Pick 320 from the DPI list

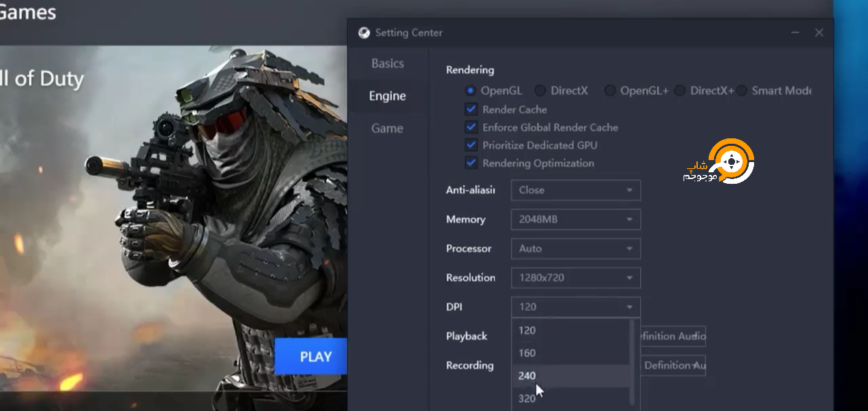(x=570, y=398)
